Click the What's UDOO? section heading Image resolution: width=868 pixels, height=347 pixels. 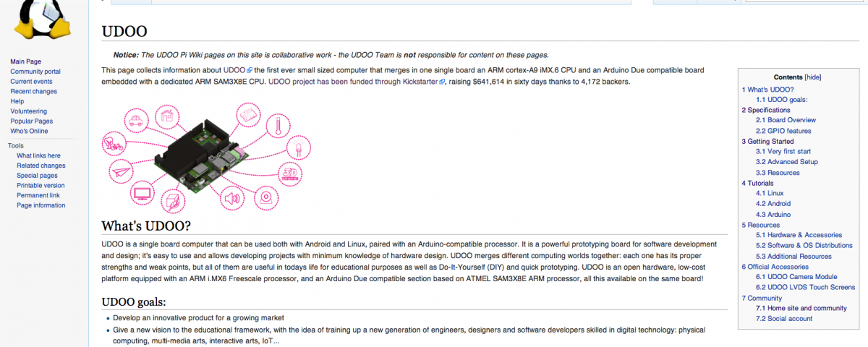(146, 226)
